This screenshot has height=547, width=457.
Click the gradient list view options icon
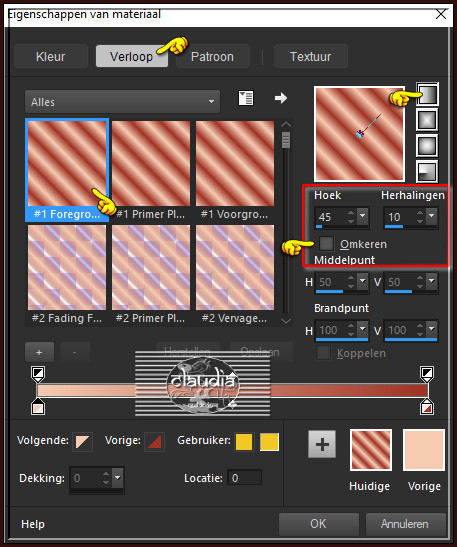246,98
